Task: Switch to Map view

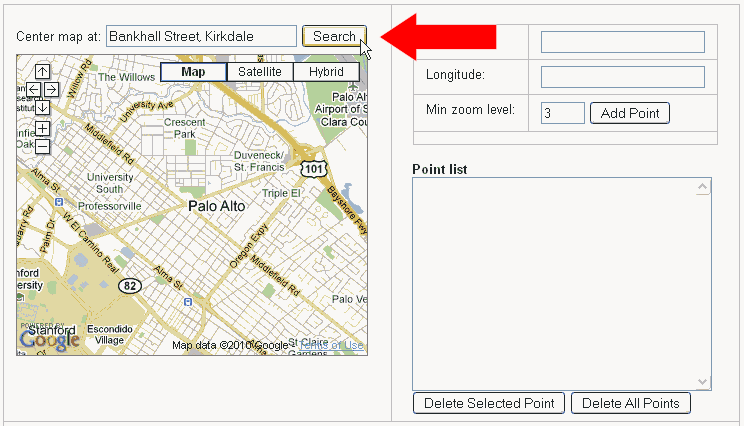Action: pos(193,72)
